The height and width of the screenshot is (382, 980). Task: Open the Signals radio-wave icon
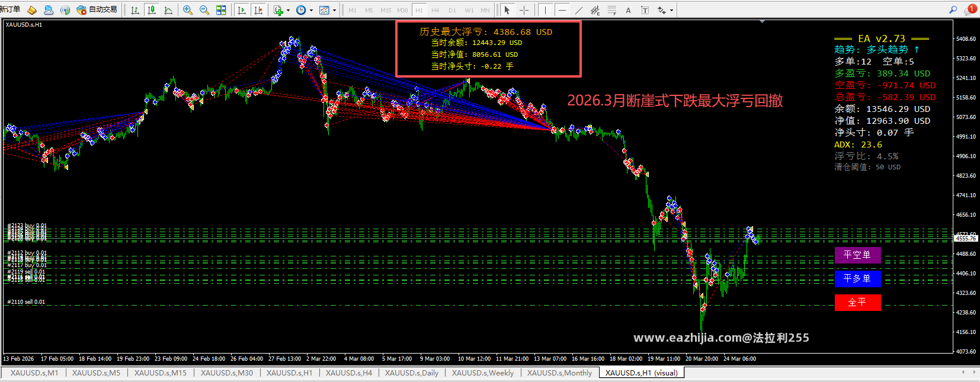point(65,10)
